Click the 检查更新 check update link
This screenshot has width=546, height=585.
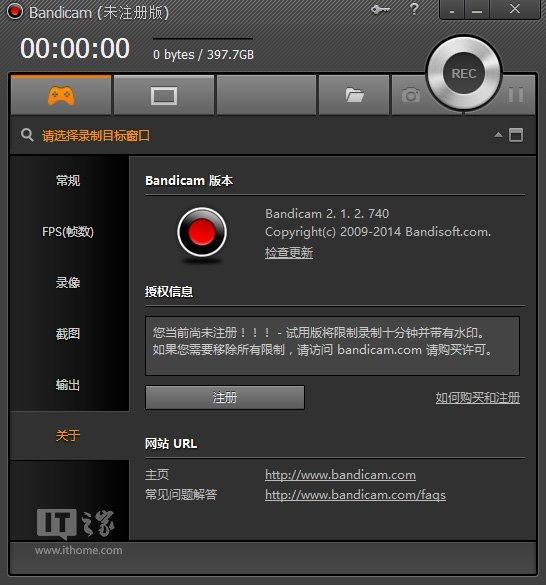(x=289, y=253)
